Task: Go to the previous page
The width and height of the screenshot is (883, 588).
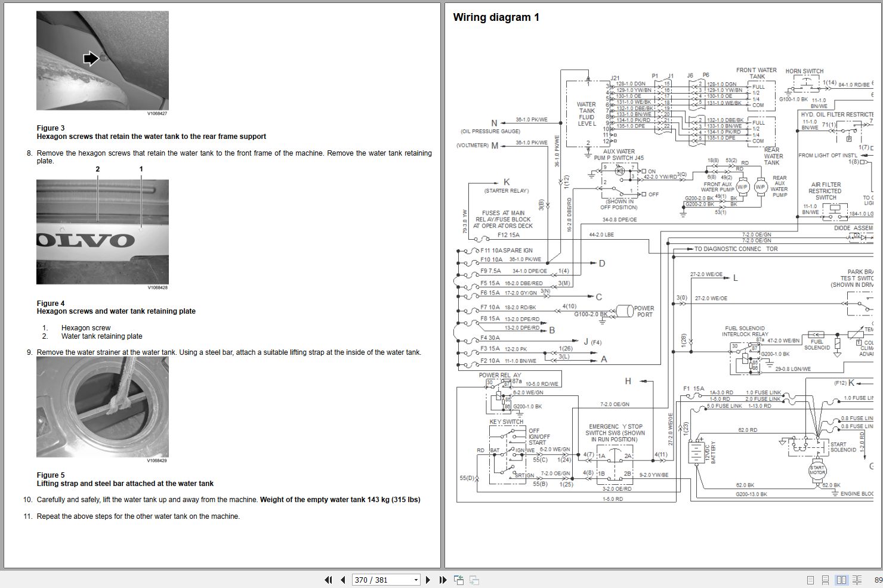Action: point(342,580)
